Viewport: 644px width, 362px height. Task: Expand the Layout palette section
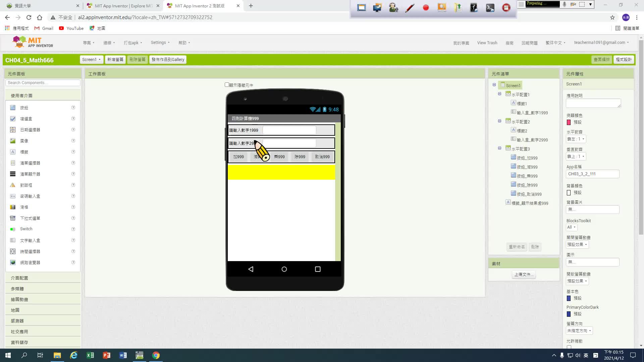tap(19, 278)
